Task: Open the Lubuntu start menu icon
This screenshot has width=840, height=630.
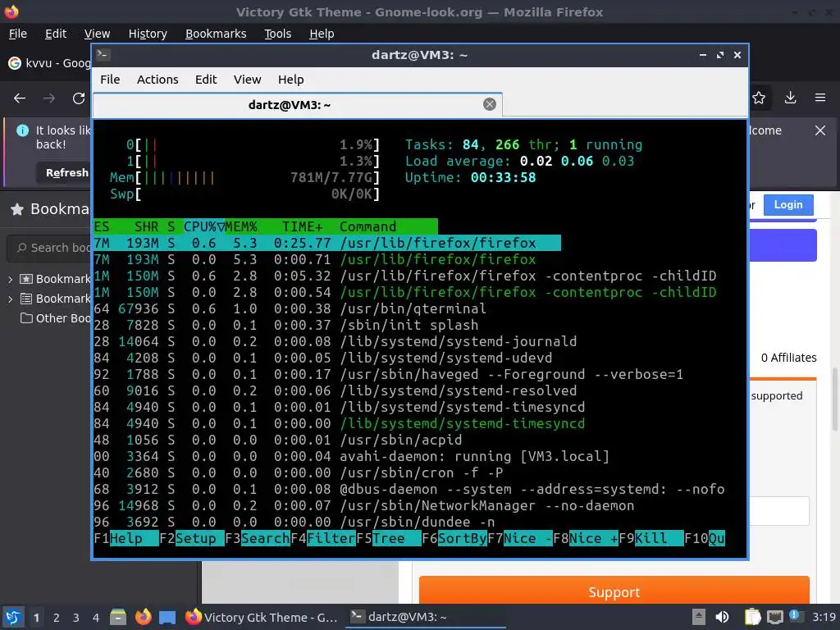Action: pos(13,617)
